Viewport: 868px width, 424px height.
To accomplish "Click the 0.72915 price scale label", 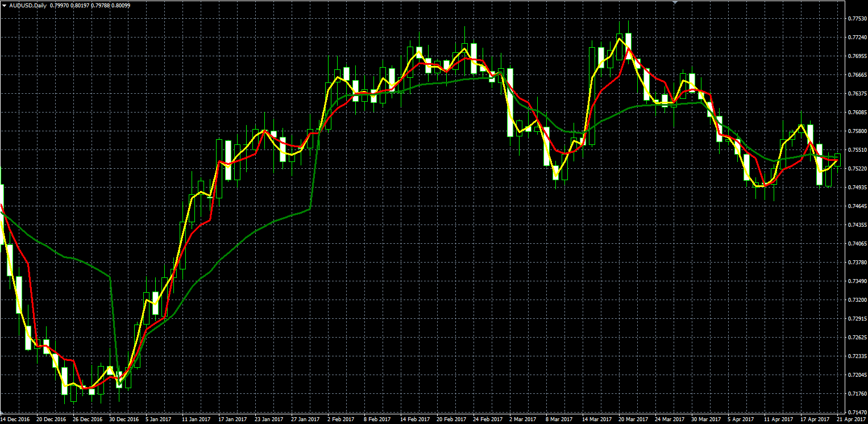I will [x=856, y=319].
